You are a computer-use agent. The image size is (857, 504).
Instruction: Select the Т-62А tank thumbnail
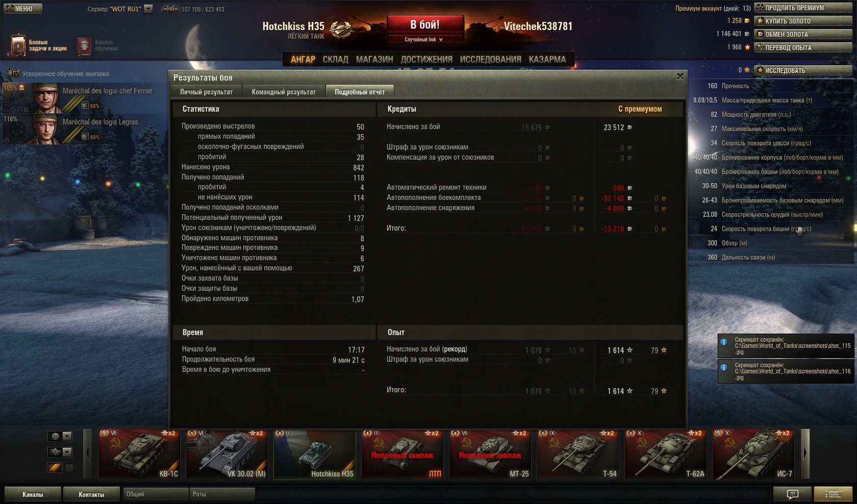tap(666, 454)
